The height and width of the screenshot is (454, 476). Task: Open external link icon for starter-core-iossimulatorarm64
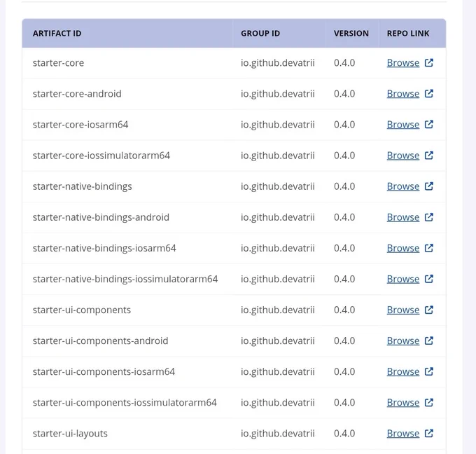428,156
